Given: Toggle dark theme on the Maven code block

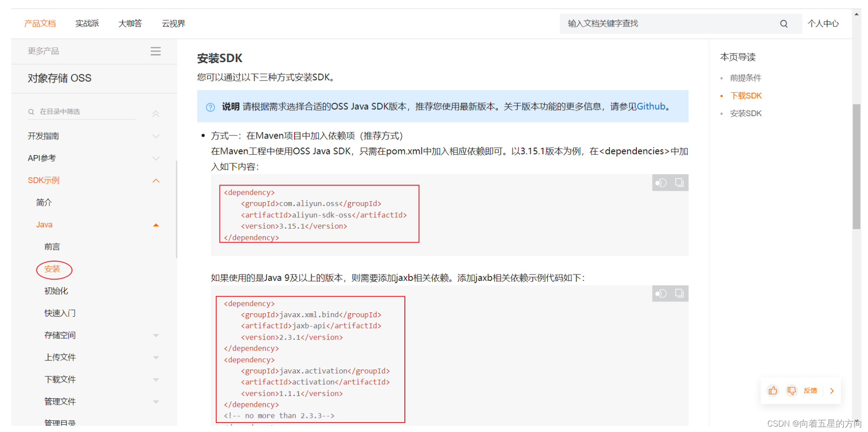Looking at the screenshot, I should click(x=661, y=182).
